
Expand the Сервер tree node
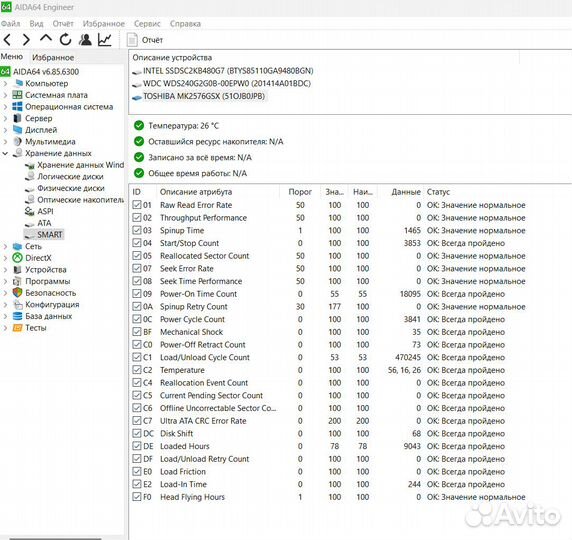click(x=5, y=119)
